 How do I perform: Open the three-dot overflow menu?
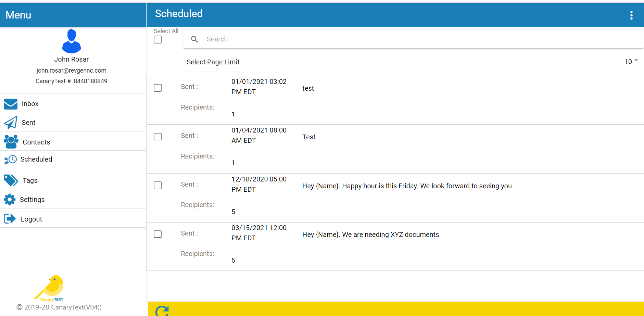631,15
